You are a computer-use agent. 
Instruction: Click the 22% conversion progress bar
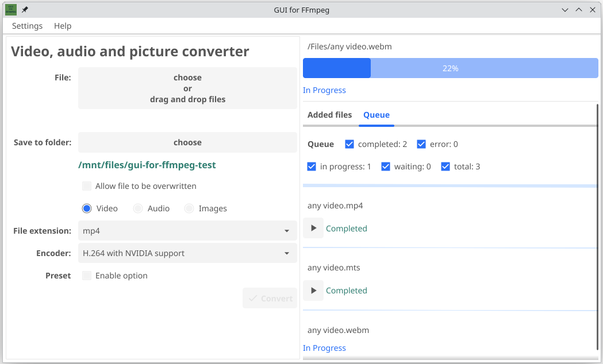pos(450,68)
